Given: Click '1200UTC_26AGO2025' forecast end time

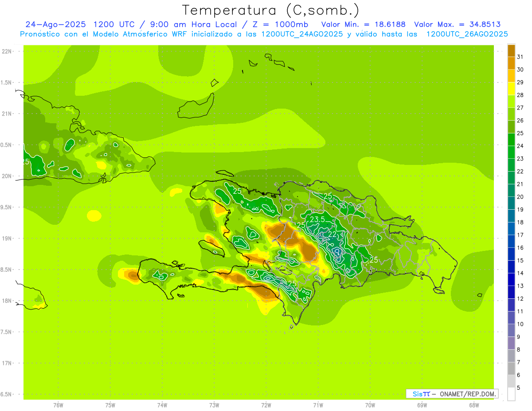Looking at the screenshot, I should coord(467,34).
